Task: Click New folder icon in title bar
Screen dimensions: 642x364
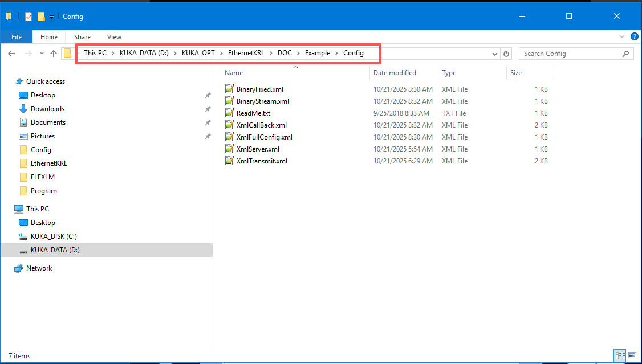Action: [x=41, y=17]
